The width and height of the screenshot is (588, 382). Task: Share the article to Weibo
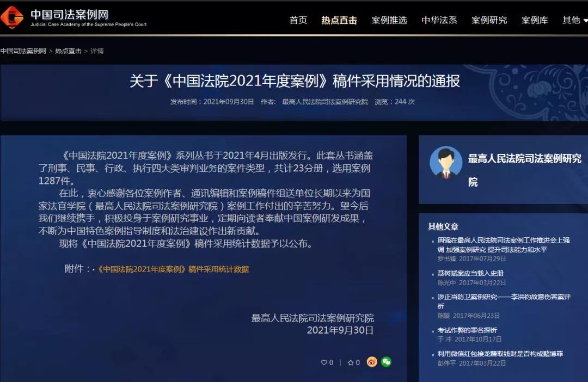372,362
